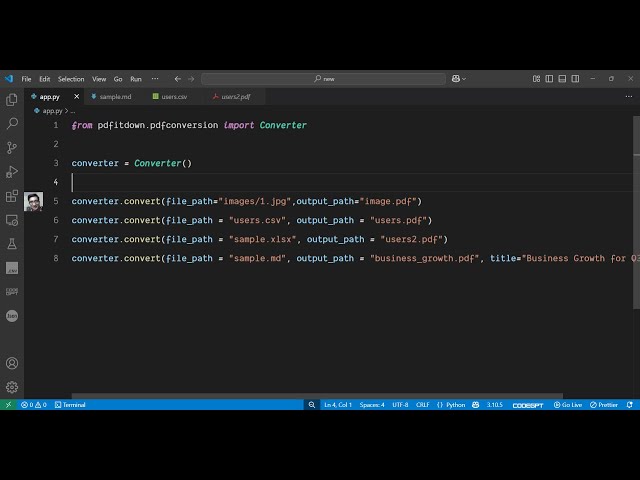This screenshot has height=480, width=640.
Task: Open the JSON round icon in activity bar
Action: click(12, 316)
